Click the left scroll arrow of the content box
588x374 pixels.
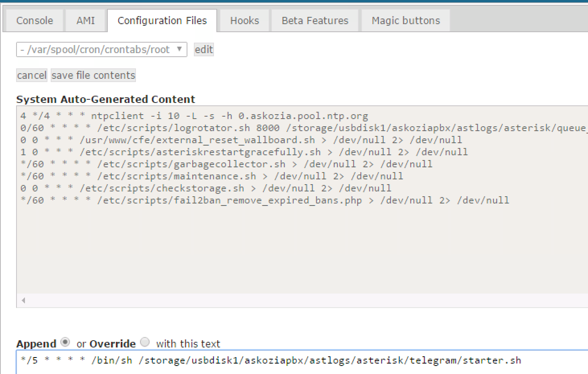coord(23,300)
